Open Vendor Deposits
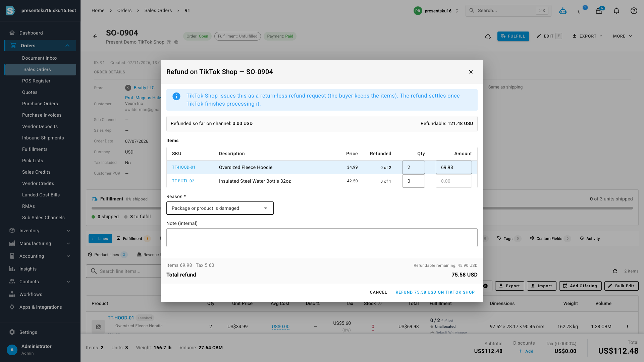The height and width of the screenshot is (362, 644). point(40,126)
